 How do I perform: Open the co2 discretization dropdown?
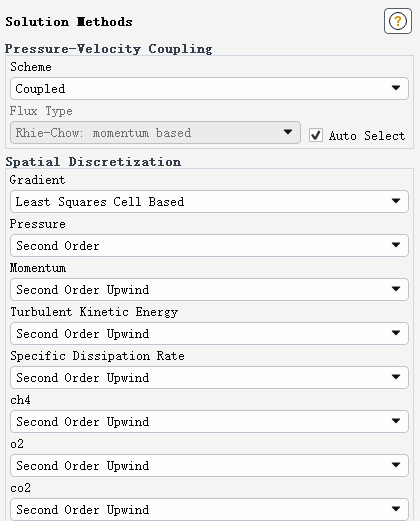coord(209,509)
